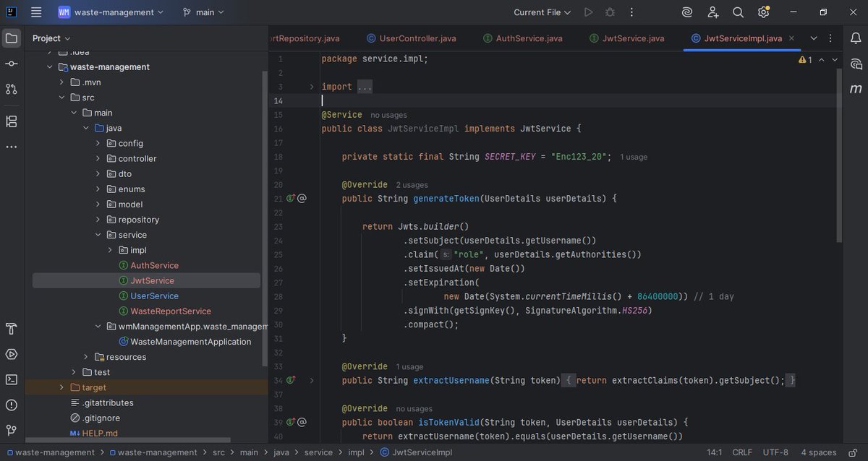Collapse the waste-management root folder
Screen dimensions: 868x461
(x=49, y=66)
